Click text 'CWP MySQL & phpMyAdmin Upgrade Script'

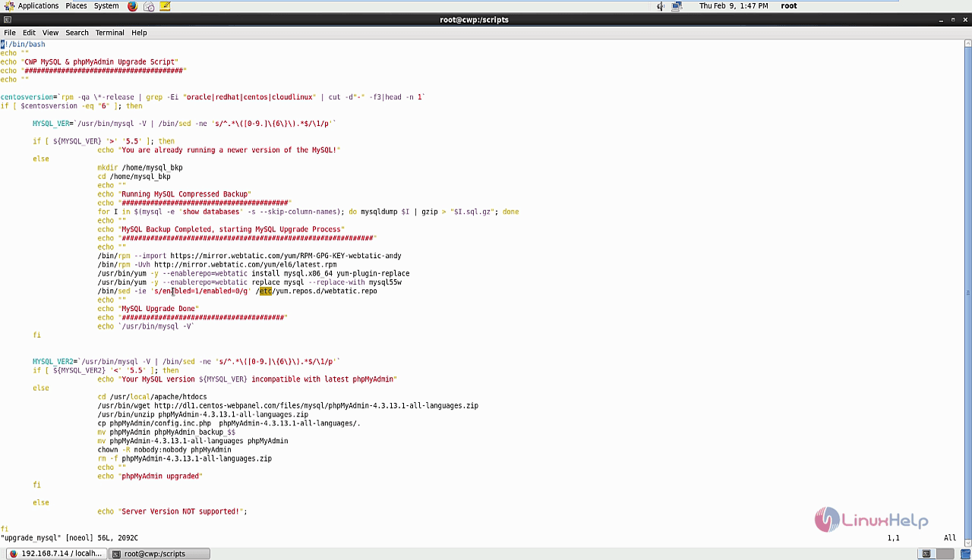pyautogui.click(x=101, y=61)
